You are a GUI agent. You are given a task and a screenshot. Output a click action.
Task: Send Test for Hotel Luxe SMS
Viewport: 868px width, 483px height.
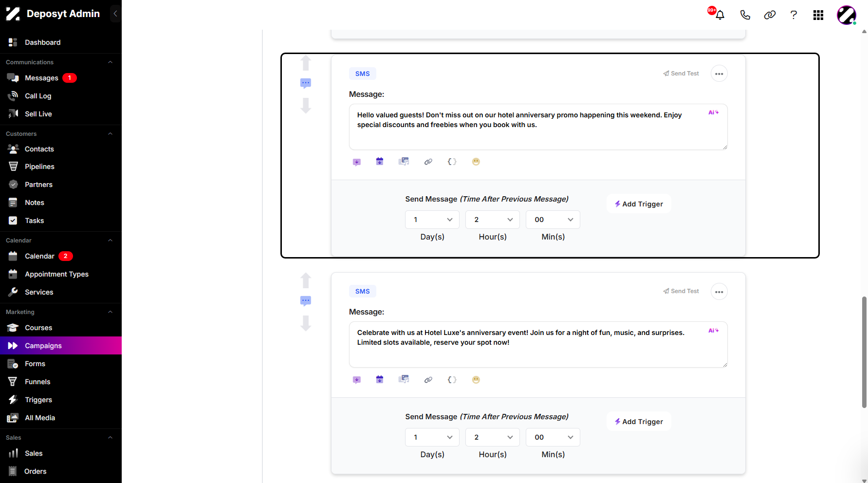pyautogui.click(x=681, y=291)
